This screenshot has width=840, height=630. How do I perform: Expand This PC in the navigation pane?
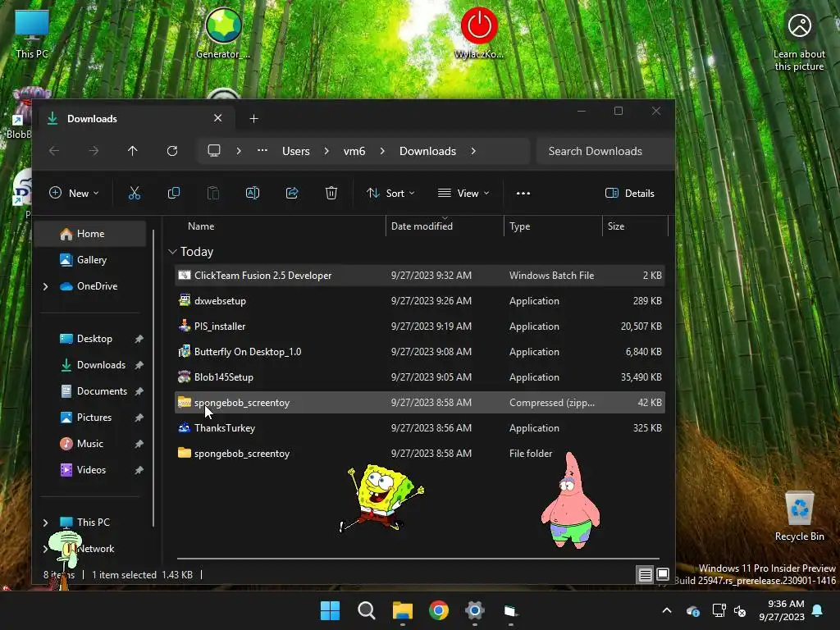46,523
